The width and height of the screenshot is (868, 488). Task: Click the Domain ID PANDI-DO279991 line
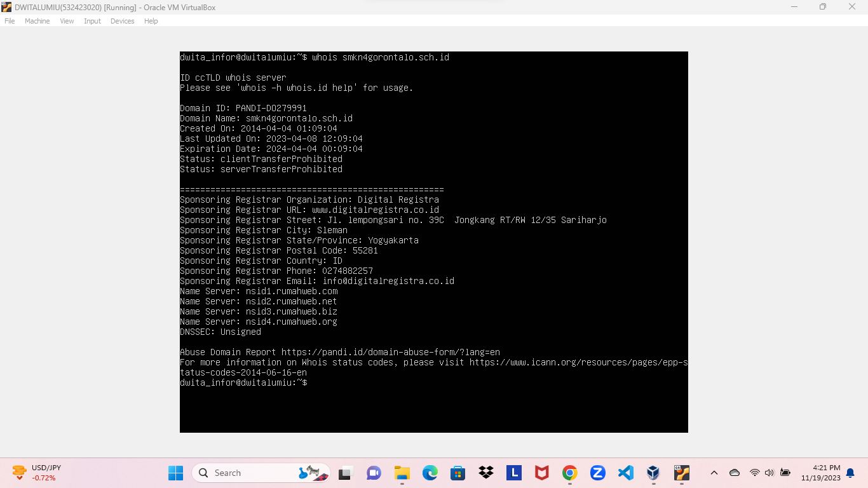tap(243, 108)
